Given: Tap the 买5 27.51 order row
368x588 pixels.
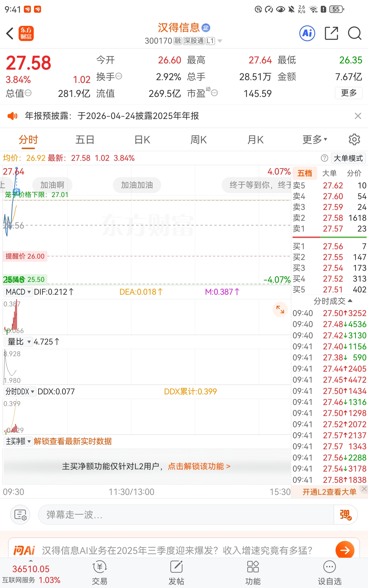Looking at the screenshot, I should click(x=330, y=289).
